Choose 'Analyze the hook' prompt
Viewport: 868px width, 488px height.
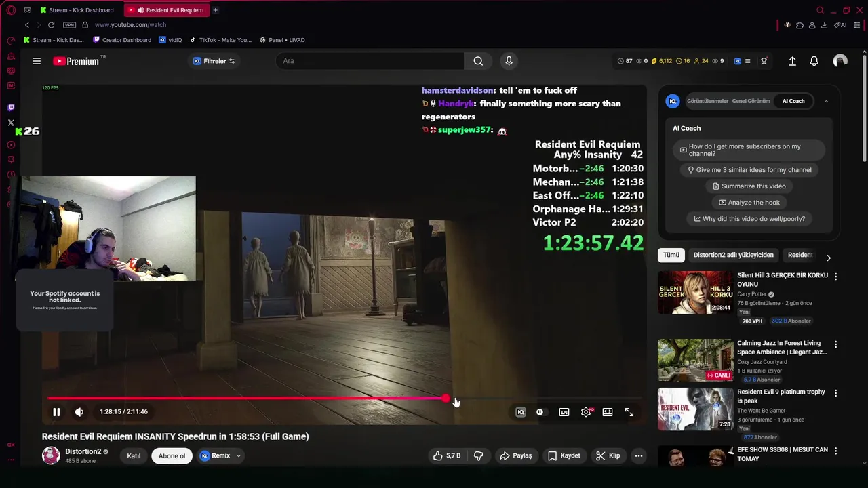pos(749,203)
